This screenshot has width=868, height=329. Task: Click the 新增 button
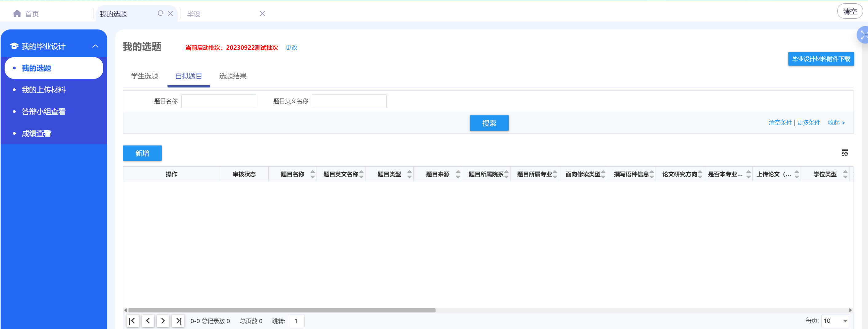coord(142,153)
